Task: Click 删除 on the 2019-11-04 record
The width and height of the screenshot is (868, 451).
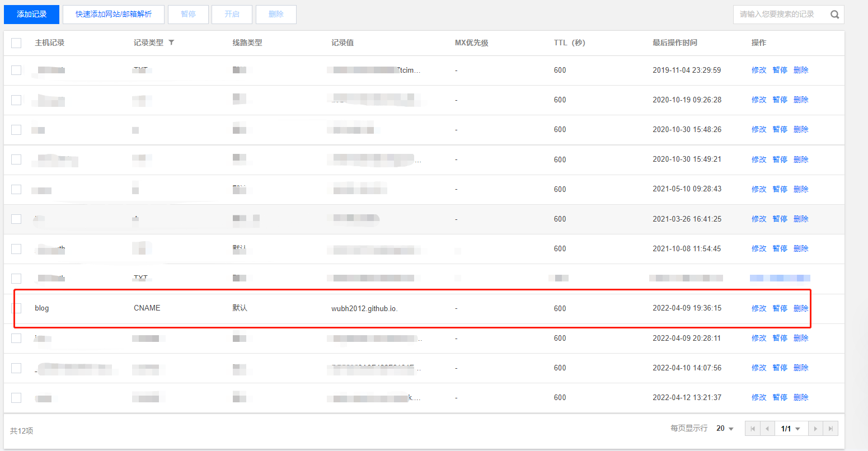Action: coord(801,70)
